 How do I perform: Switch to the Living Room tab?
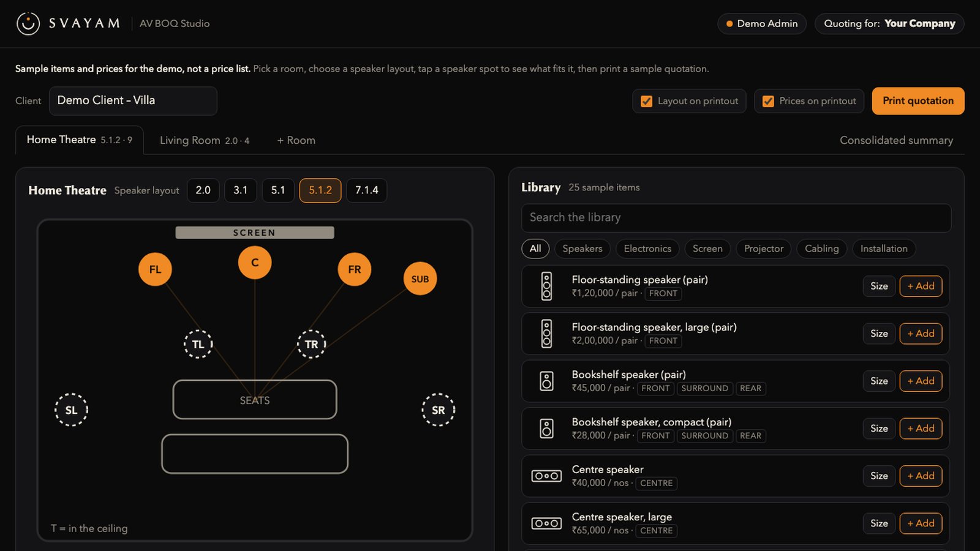205,141
